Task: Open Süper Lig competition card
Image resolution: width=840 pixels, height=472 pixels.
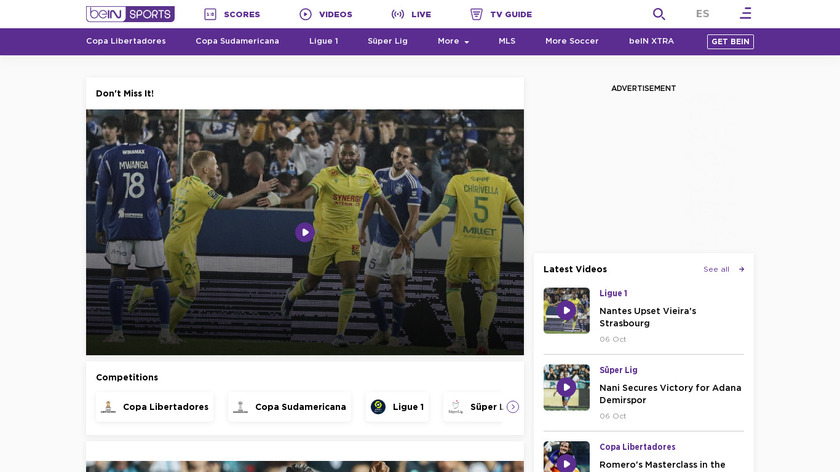Action: coord(473,407)
